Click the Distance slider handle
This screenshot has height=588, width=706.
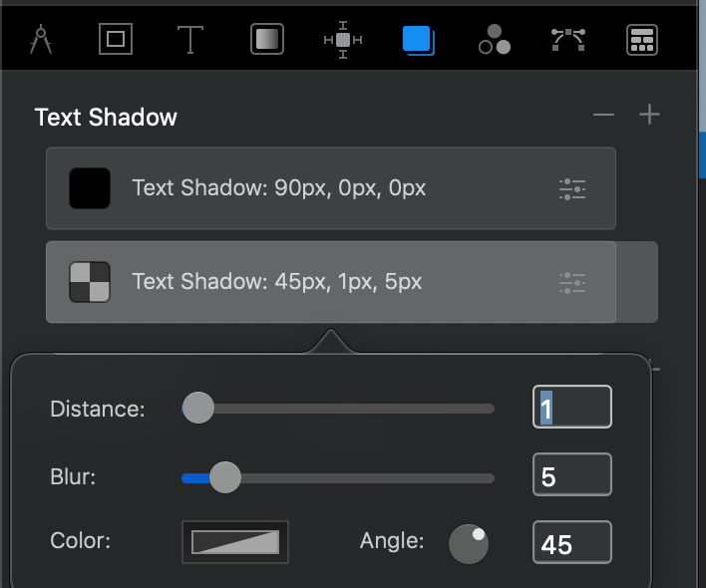click(x=198, y=408)
